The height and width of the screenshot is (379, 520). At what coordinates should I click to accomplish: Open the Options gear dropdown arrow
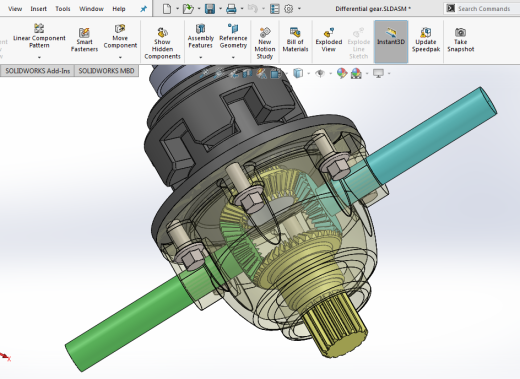click(x=299, y=9)
